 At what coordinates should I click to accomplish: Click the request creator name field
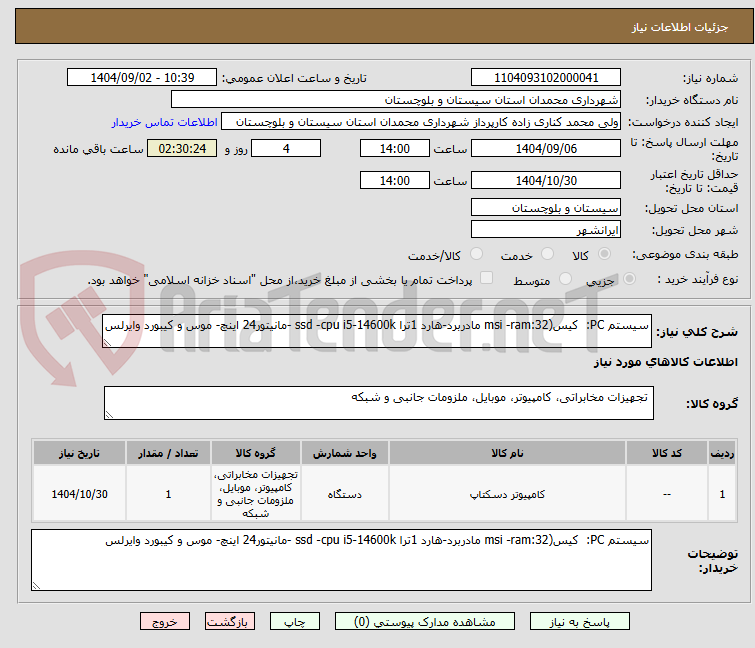[421, 122]
